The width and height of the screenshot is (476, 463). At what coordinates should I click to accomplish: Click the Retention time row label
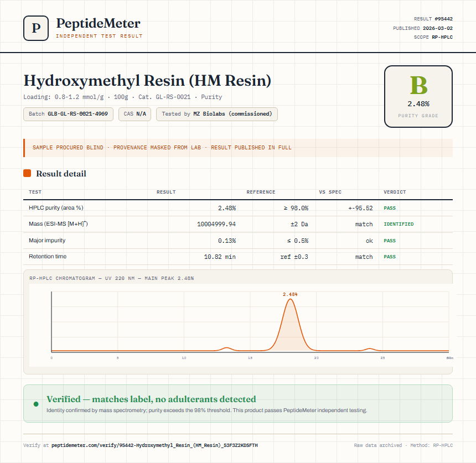coord(48,256)
